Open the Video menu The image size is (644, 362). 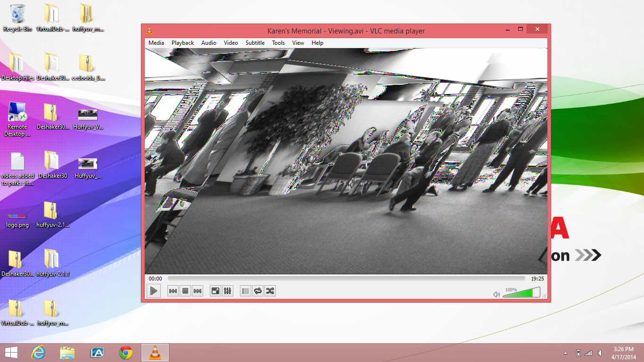(x=231, y=43)
